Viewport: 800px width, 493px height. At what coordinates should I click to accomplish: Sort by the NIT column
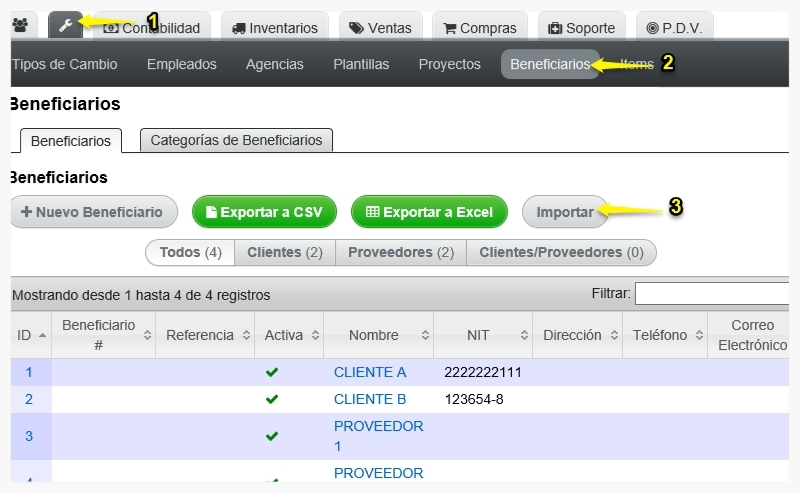[483, 335]
